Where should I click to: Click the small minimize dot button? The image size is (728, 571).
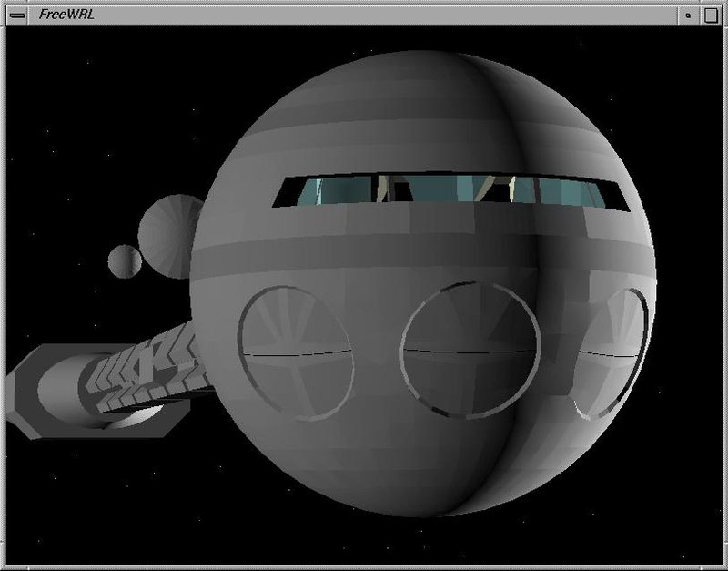688,15
